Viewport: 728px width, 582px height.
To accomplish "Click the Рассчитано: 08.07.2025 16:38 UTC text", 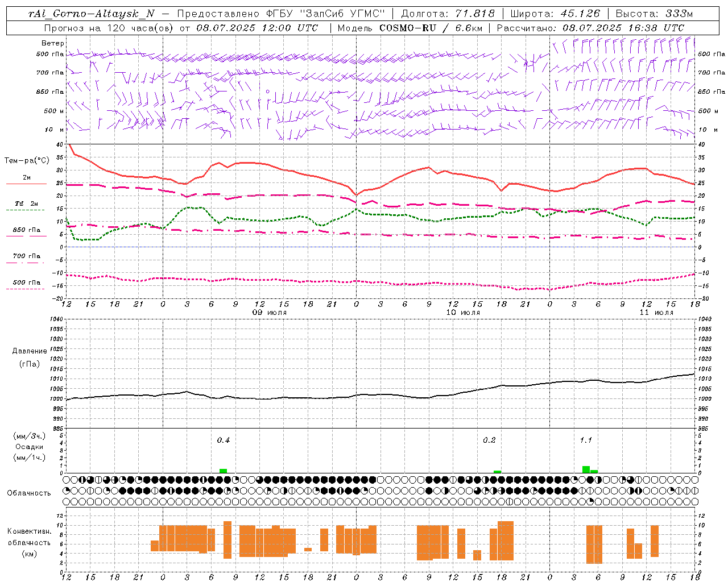I will [590, 28].
